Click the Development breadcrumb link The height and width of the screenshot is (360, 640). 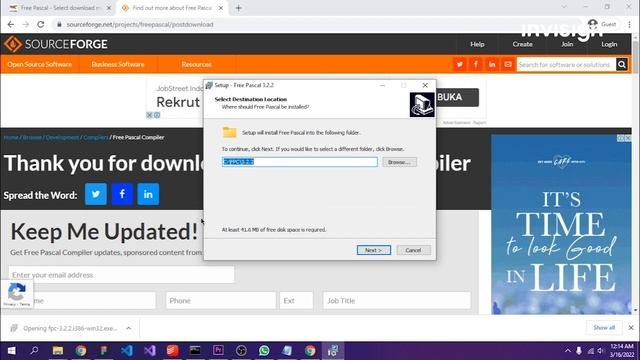(x=62, y=137)
